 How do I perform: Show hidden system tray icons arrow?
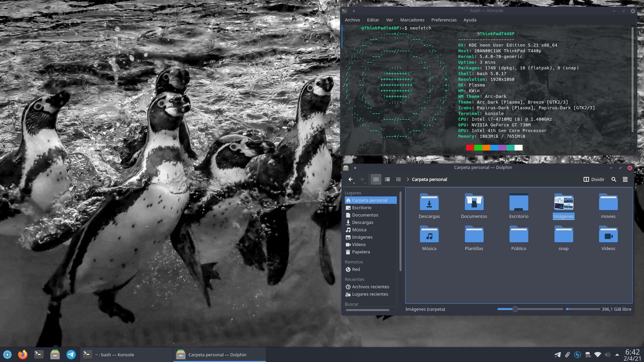617,354
